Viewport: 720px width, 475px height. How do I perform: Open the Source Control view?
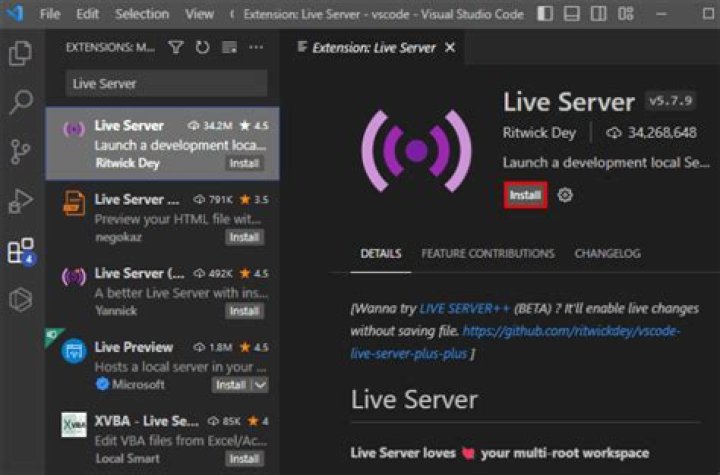point(20,152)
